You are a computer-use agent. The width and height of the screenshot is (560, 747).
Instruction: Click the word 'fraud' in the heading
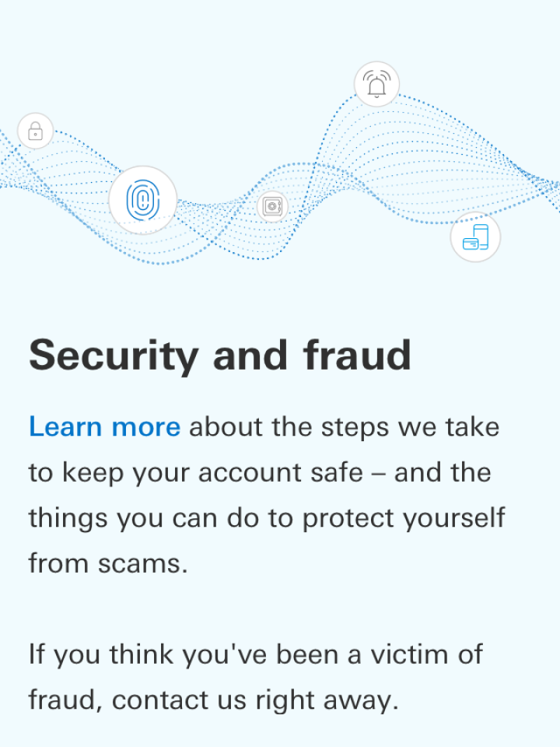coord(357,355)
